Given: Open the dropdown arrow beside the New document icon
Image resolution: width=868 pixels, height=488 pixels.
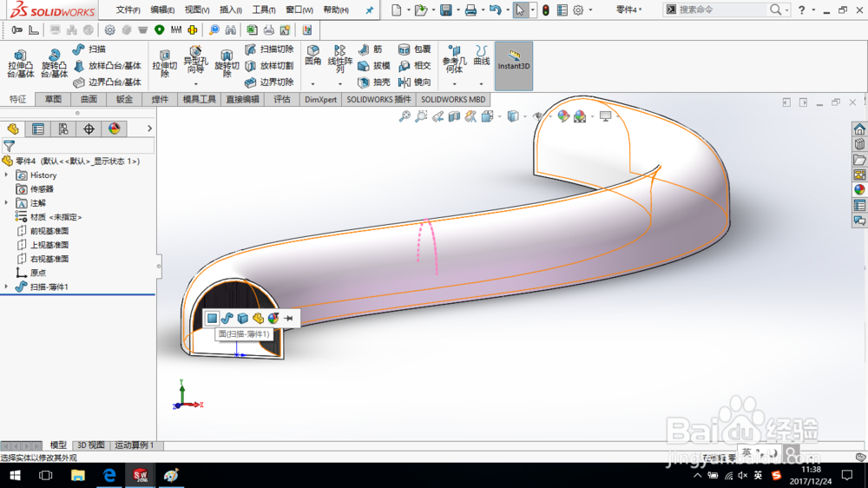Looking at the screenshot, I should pyautogui.click(x=409, y=10).
